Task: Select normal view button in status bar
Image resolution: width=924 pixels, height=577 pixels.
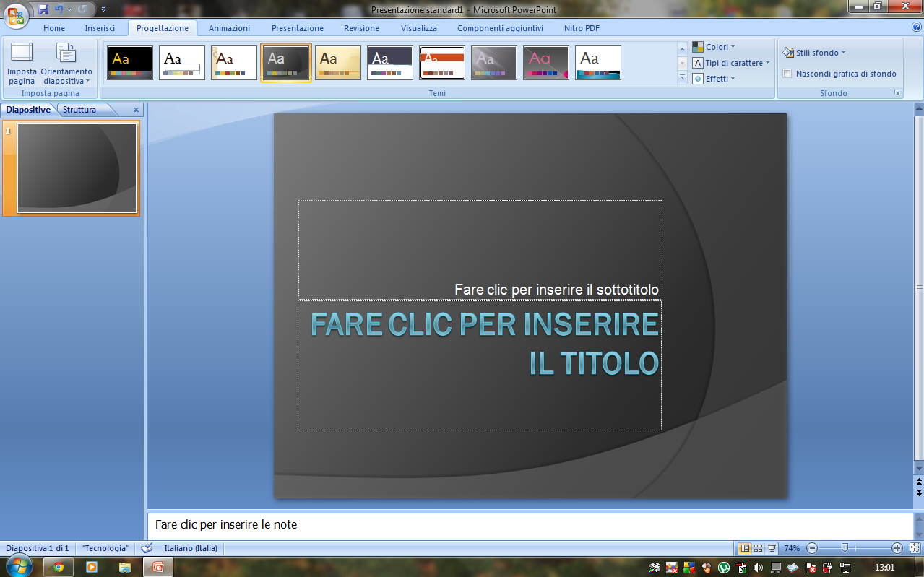Action: point(745,548)
